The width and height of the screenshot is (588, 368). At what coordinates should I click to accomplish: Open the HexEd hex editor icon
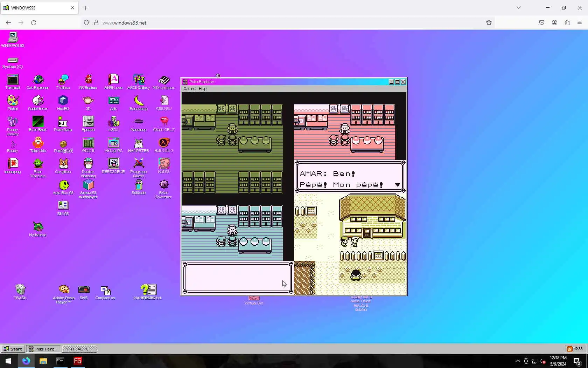point(63,103)
